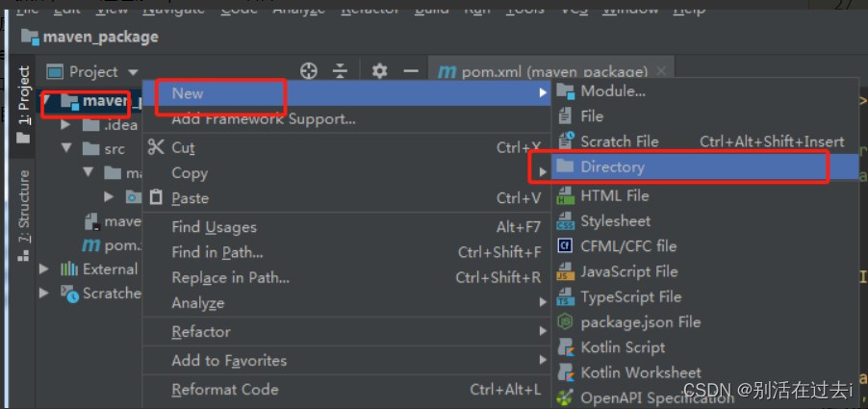Open the Analyze submenu

346,303
